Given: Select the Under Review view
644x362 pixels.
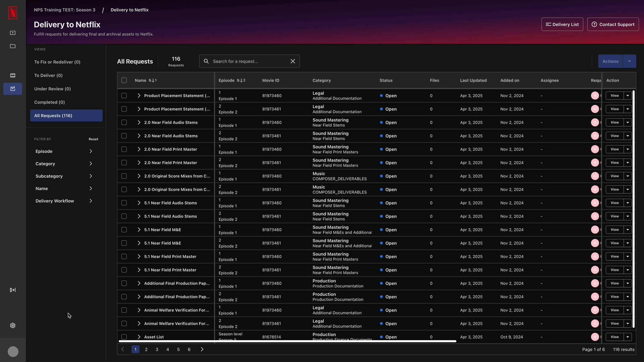Looking at the screenshot, I should (66, 89).
